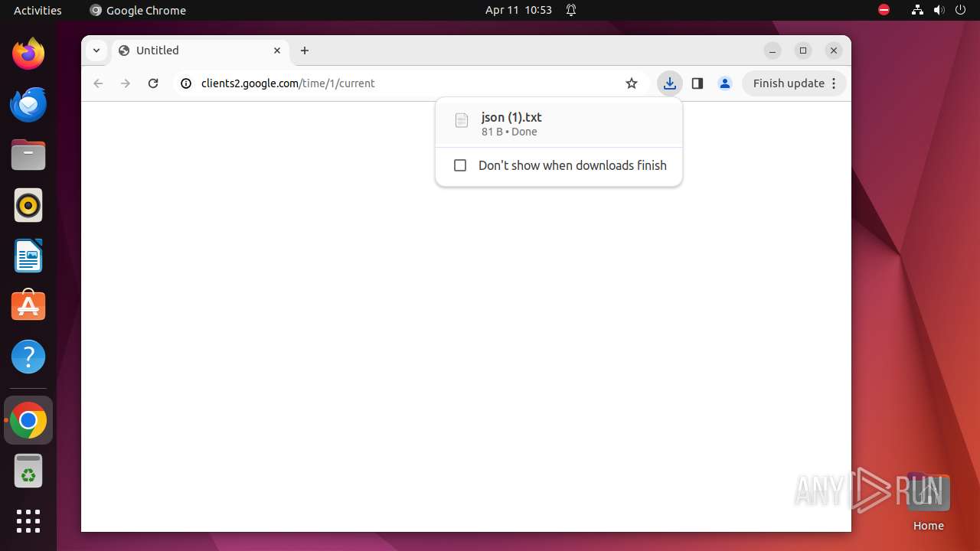This screenshot has height=551, width=980.
Task: Open a new tab with plus button
Action: 305,51
